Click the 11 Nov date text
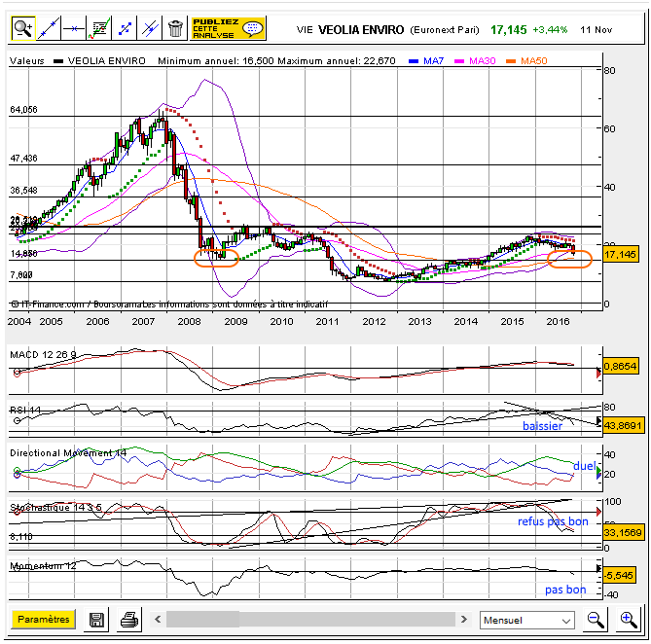Viewport: 651px width, 644px height. pos(597,30)
